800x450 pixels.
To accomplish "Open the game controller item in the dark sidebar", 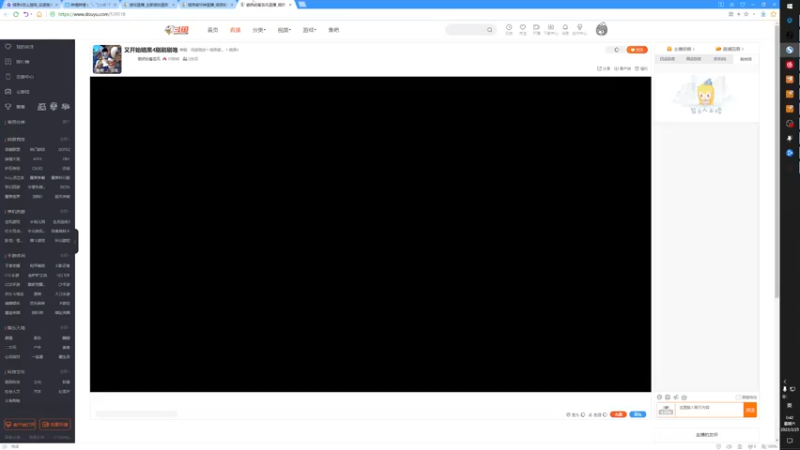I will tap(17, 92).
